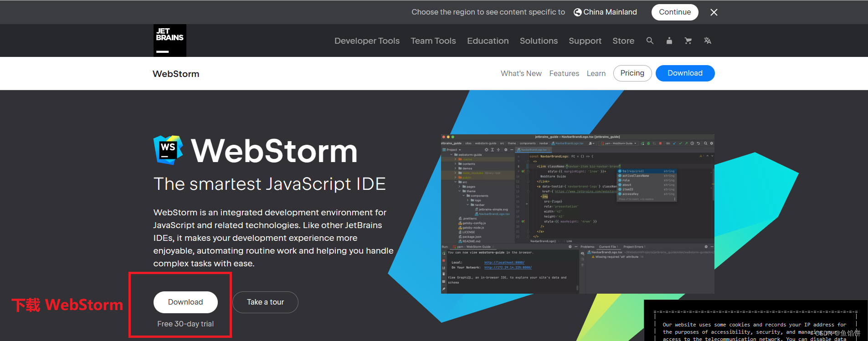Open the Developer Tools menu
The height and width of the screenshot is (341, 868).
click(367, 41)
